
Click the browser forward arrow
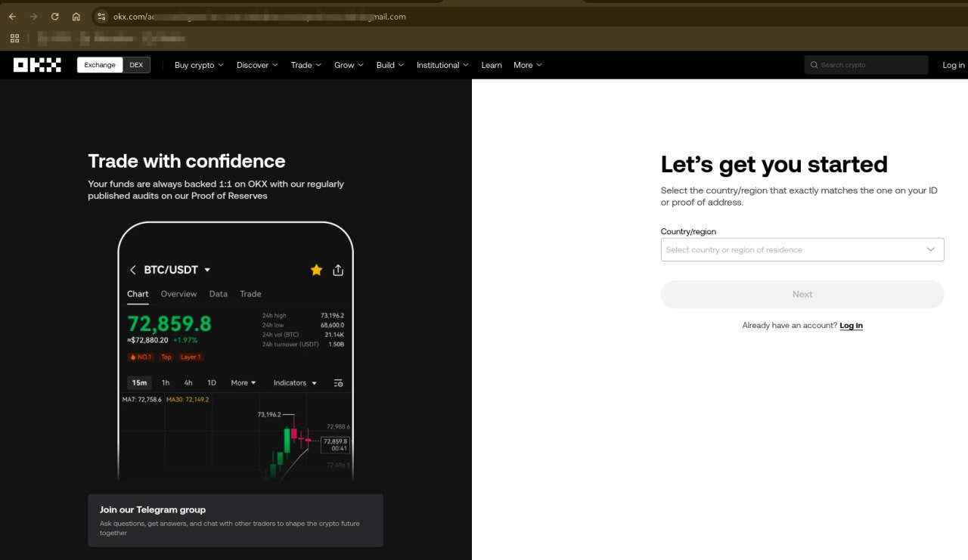33,17
